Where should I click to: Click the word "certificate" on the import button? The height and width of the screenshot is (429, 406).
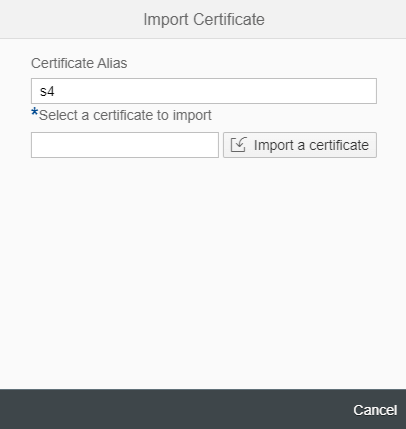[339, 145]
